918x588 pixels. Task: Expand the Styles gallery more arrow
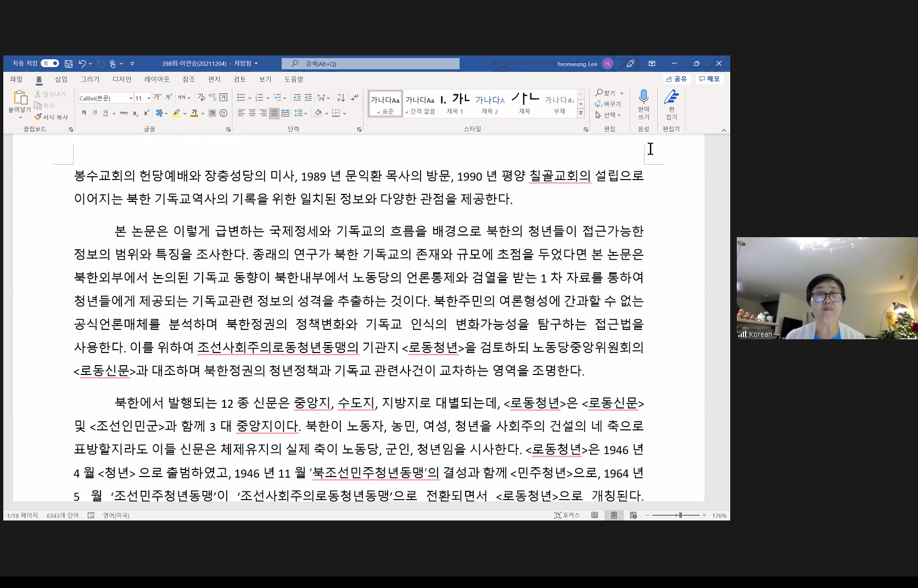point(581,113)
